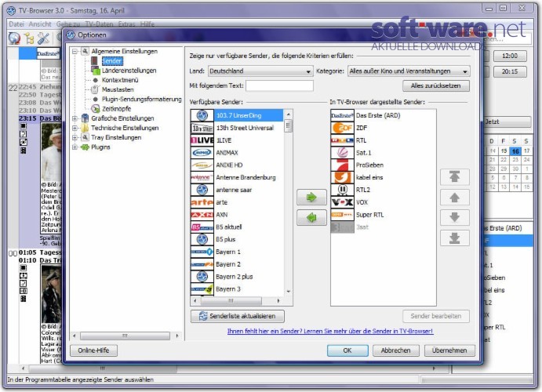Click the AXN channel logo
542x392 pixels.
[202, 215]
